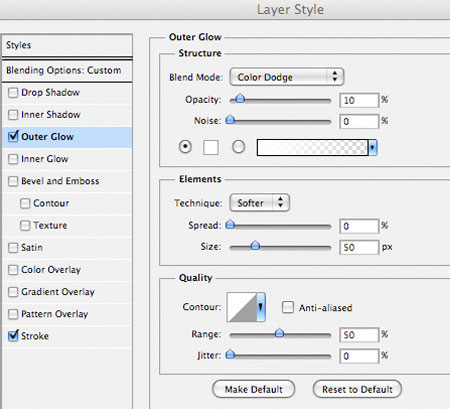Click the Make Default button
Screen dimensions: 450x409
click(x=254, y=389)
